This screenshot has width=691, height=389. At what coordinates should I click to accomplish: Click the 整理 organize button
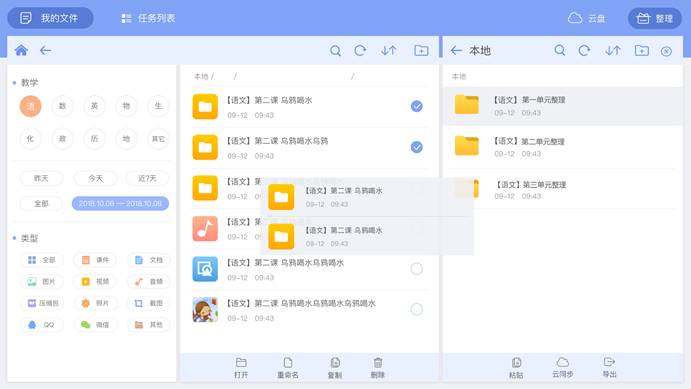[x=654, y=18]
